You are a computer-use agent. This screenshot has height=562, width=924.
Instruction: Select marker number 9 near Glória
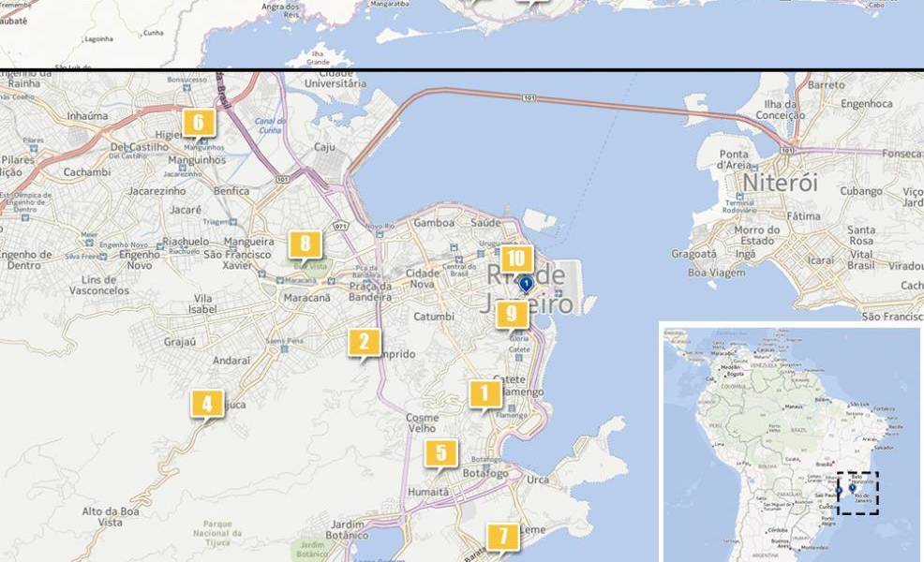point(511,314)
